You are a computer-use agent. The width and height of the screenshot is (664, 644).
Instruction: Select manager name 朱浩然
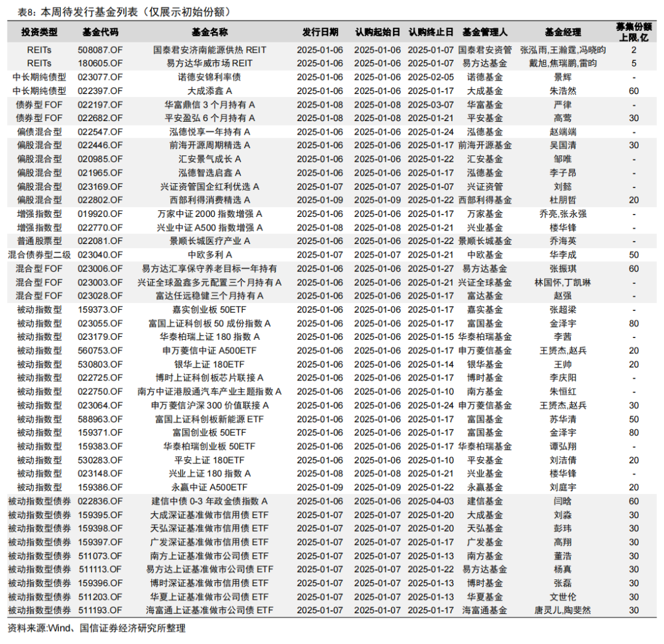coord(563,91)
